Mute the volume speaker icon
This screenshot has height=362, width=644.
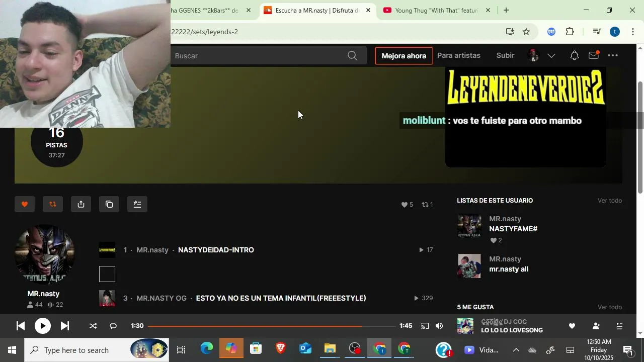(439, 326)
